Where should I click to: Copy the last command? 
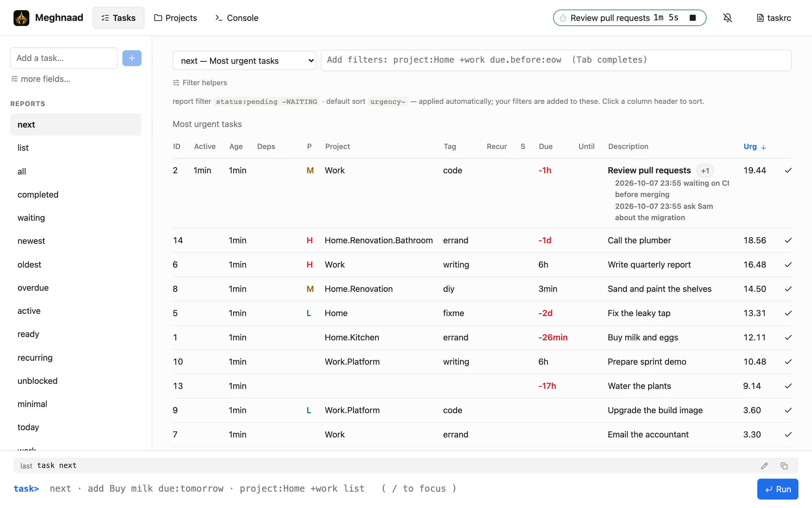784,466
